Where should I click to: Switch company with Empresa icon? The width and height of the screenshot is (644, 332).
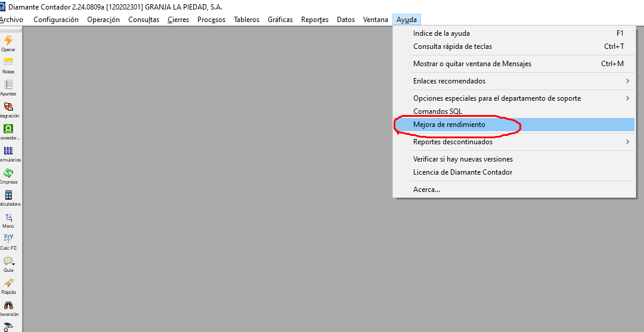pos(8,173)
